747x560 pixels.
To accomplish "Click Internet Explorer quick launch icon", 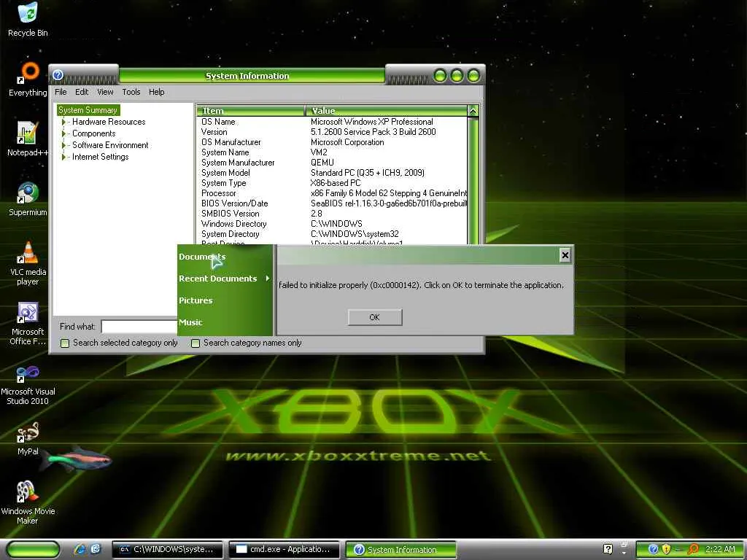I will [x=80, y=549].
